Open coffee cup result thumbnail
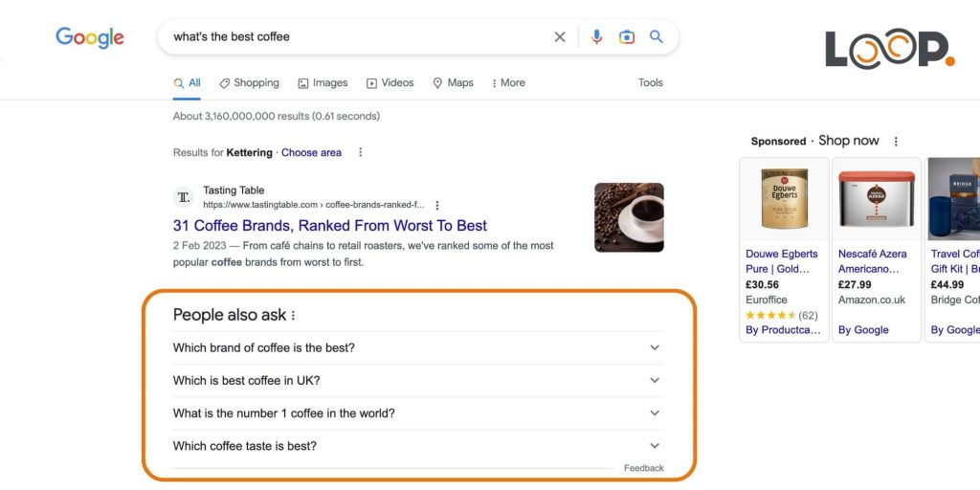The height and width of the screenshot is (490, 980). [629, 217]
